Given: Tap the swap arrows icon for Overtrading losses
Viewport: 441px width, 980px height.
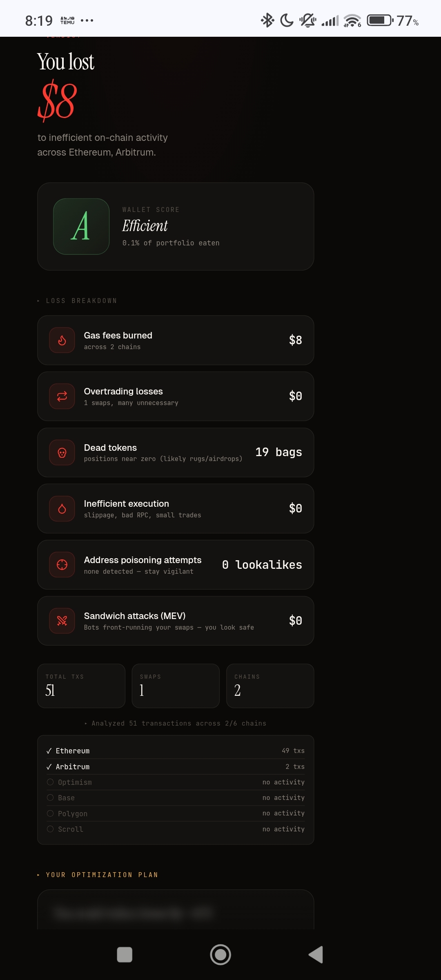Looking at the screenshot, I should [62, 396].
